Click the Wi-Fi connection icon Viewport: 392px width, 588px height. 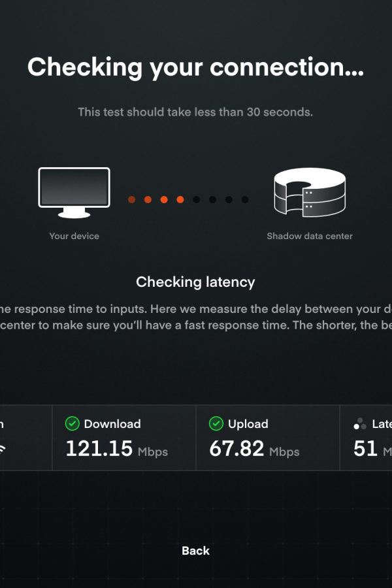(x=2, y=449)
